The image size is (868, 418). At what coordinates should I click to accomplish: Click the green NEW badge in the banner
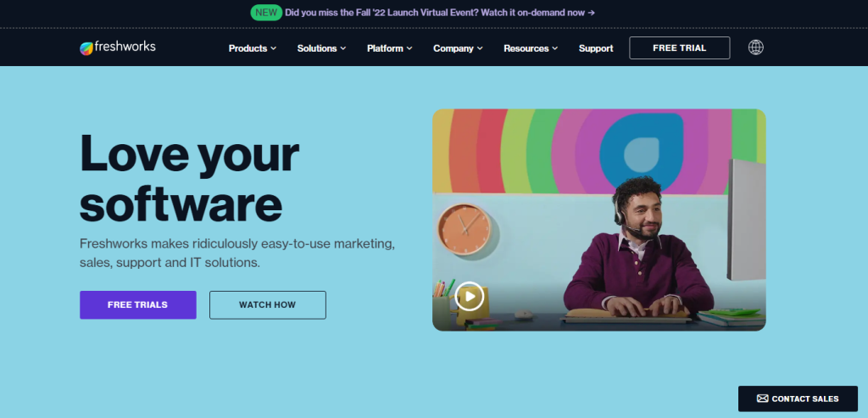[x=266, y=13]
